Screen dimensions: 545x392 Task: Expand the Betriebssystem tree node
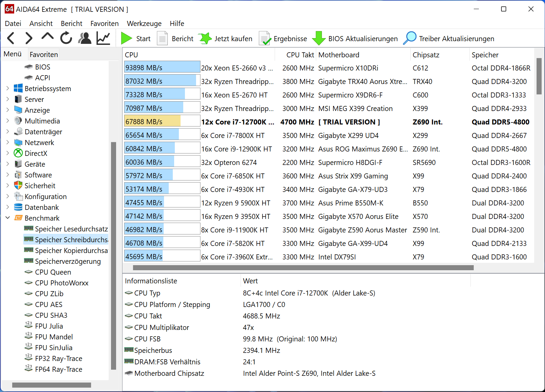7,88
